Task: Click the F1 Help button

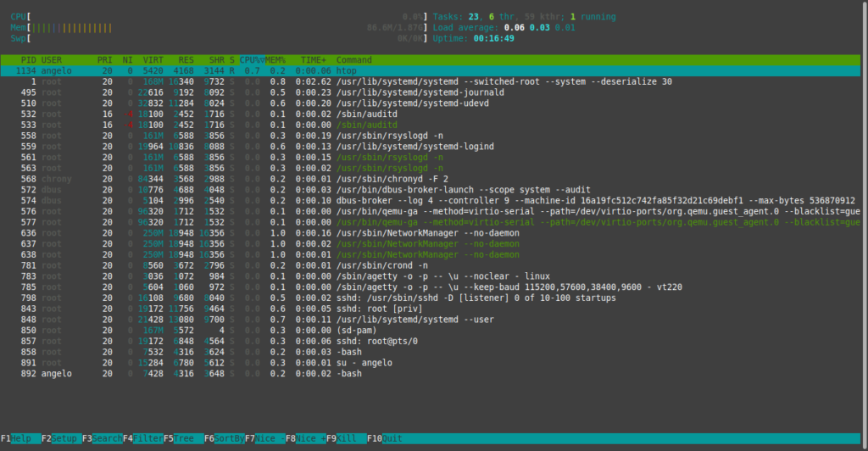Action: pyautogui.click(x=20, y=439)
